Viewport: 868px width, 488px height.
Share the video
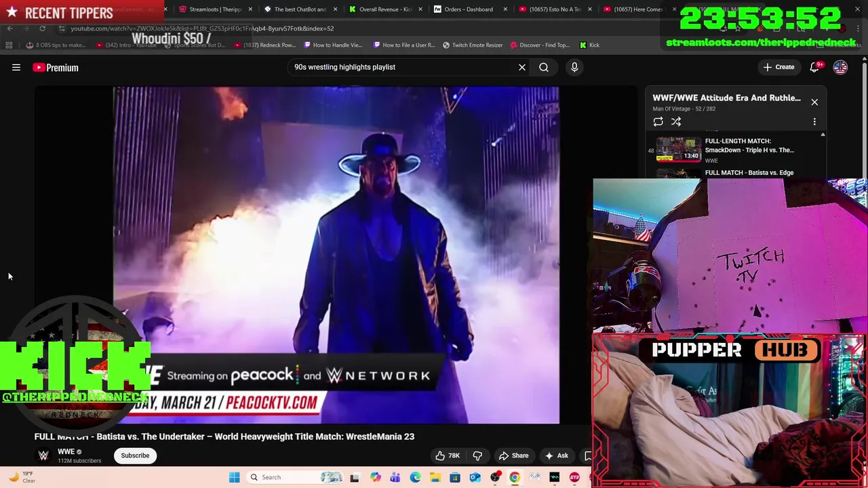pyautogui.click(x=513, y=455)
